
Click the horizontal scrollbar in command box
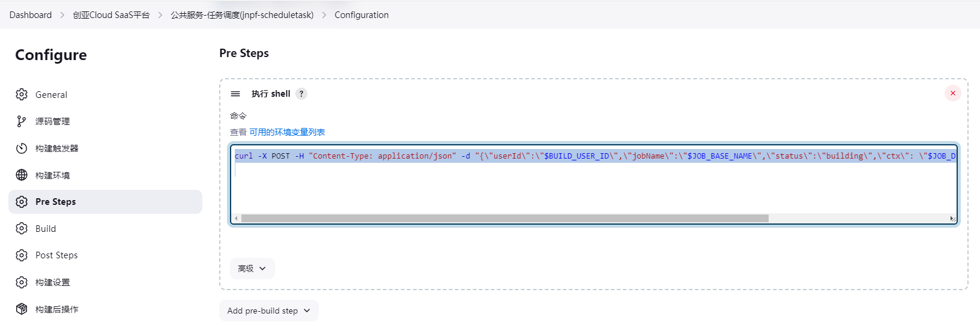coord(504,219)
